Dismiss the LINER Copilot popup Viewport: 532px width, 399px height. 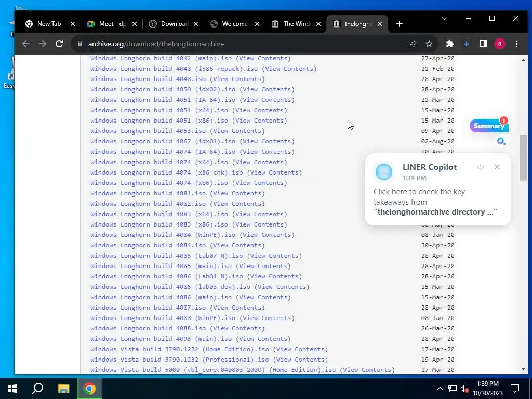tap(497, 167)
